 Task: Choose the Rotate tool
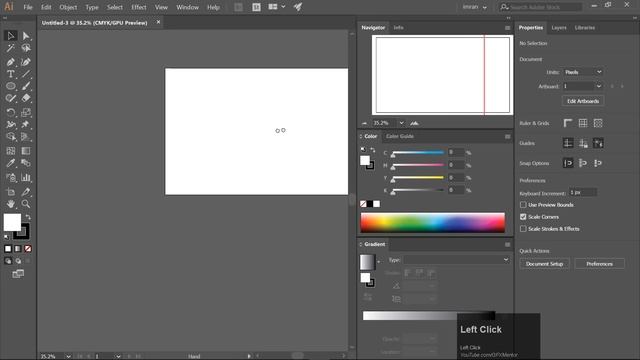pyautogui.click(x=11, y=112)
